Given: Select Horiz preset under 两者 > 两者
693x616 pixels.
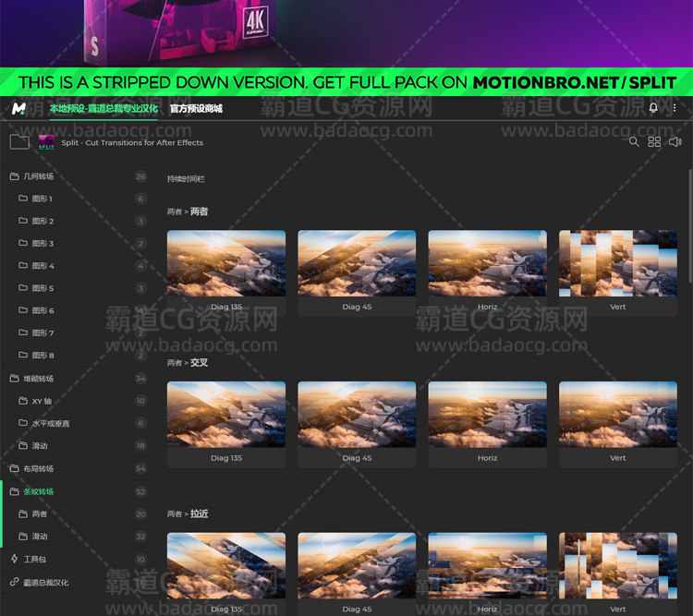Looking at the screenshot, I should coord(488,273).
